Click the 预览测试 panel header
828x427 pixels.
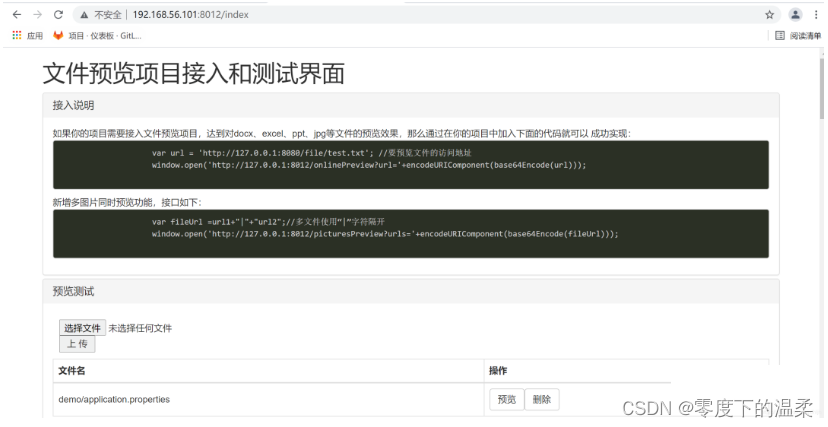[411, 291]
